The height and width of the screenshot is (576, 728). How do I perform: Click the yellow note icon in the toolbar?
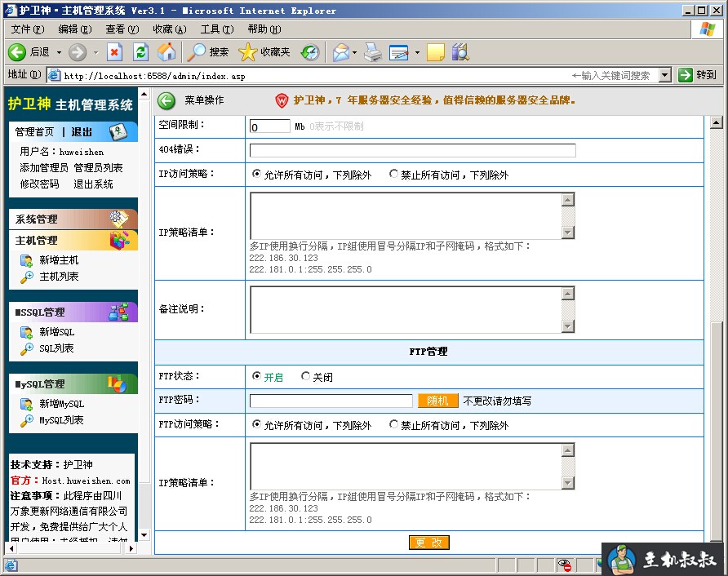(x=436, y=52)
